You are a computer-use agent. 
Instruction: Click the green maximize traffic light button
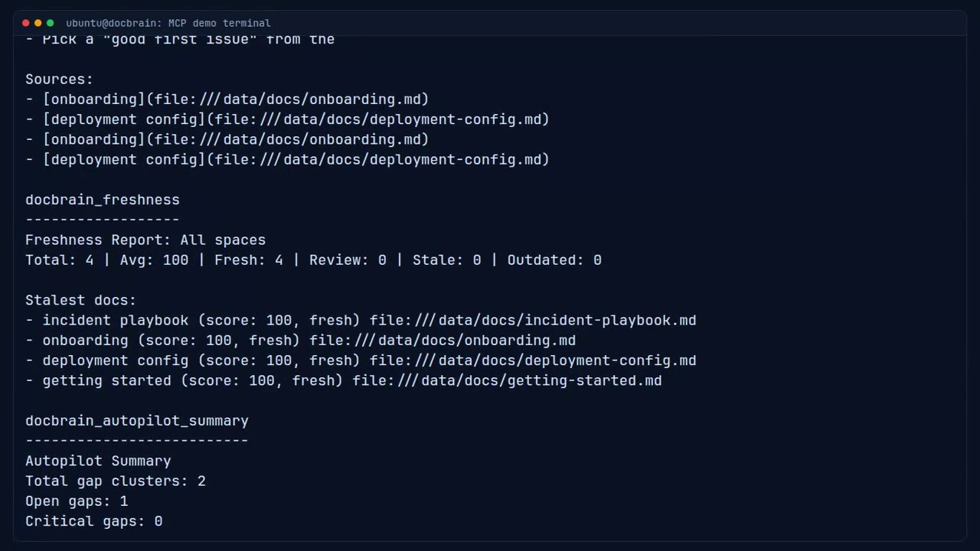(51, 23)
